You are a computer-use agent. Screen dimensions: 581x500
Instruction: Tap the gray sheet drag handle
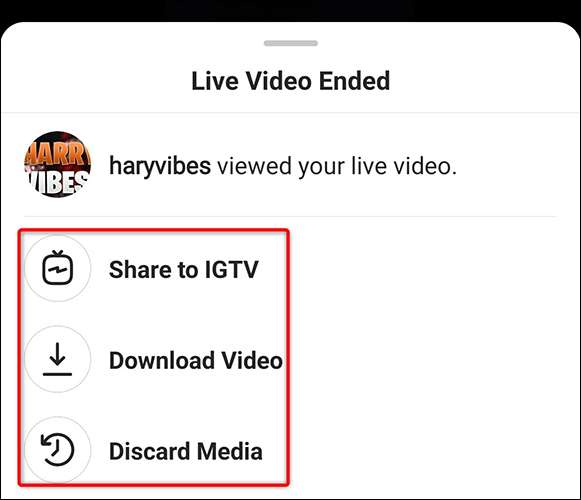[290, 43]
